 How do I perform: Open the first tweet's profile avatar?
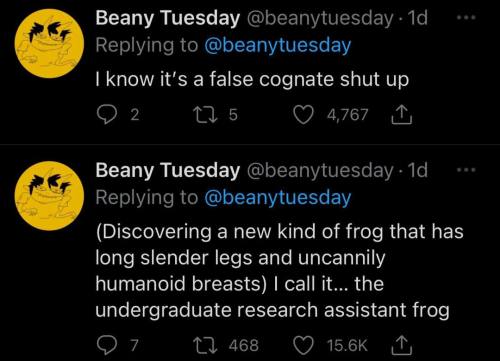pos(49,43)
